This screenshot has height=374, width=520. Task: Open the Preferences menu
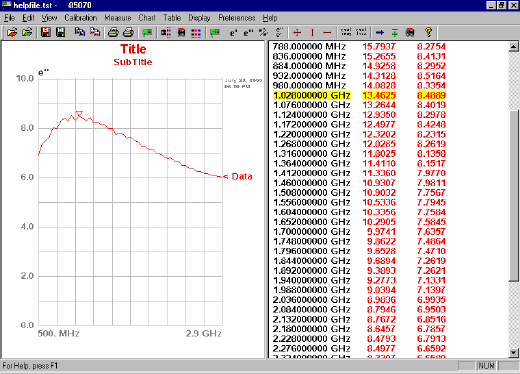(x=237, y=18)
